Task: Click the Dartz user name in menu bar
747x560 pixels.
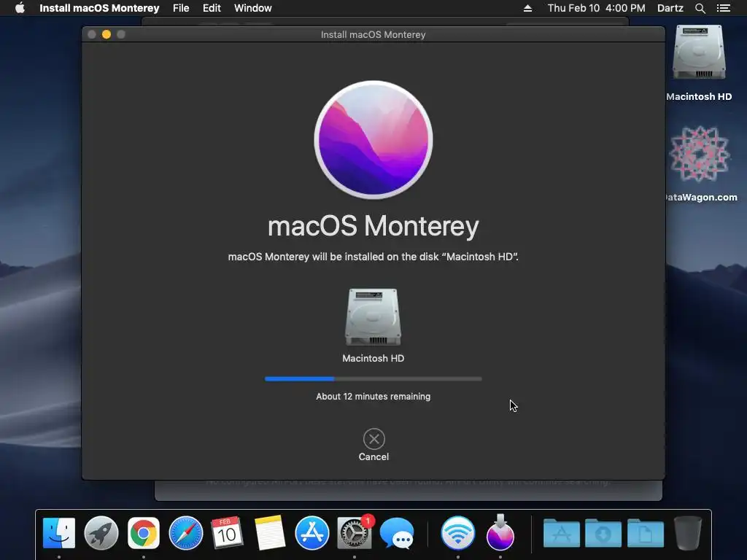Action: click(670, 8)
